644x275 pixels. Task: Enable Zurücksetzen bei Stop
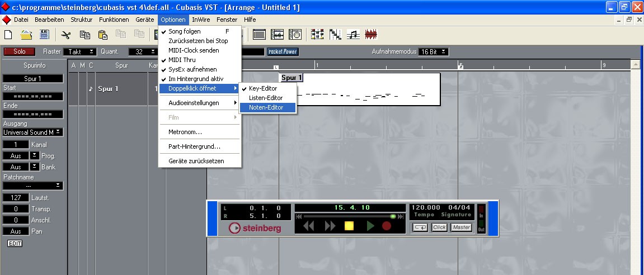200,41
